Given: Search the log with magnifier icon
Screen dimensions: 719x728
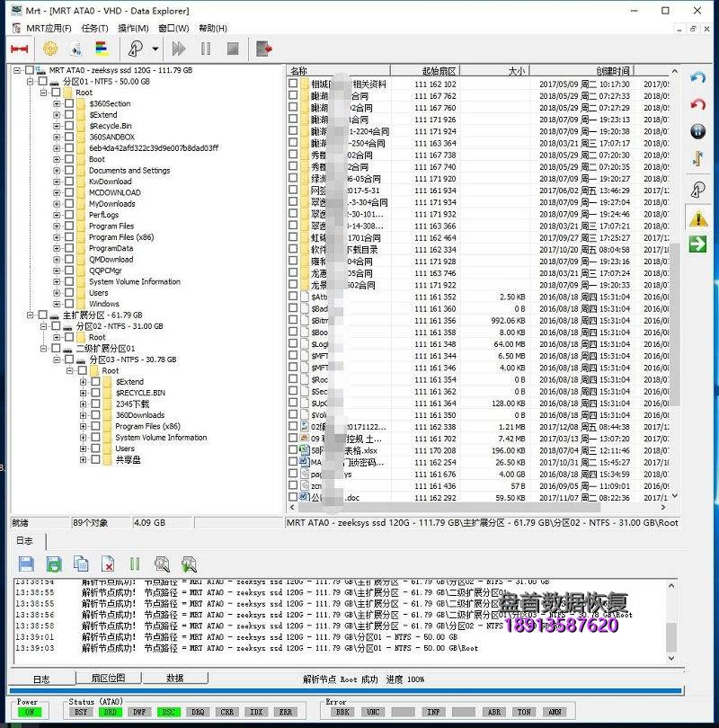Looking at the screenshot, I should click(x=164, y=564).
